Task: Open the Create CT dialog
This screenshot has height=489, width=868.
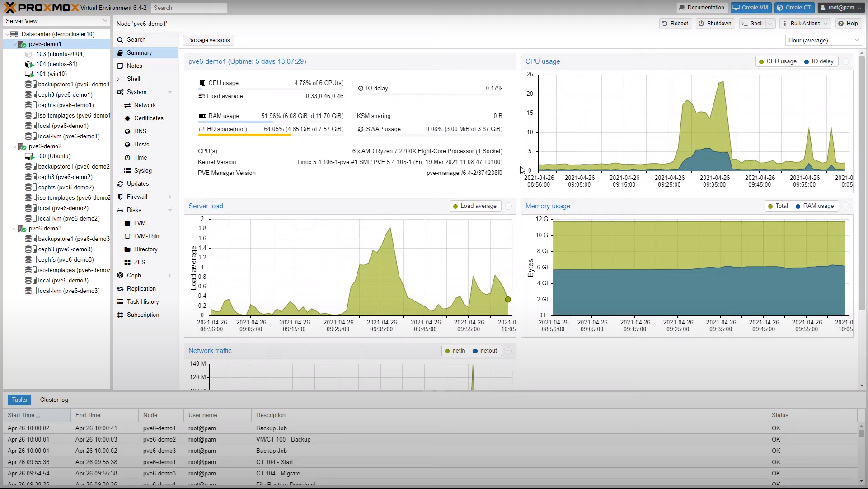Action: 794,8
